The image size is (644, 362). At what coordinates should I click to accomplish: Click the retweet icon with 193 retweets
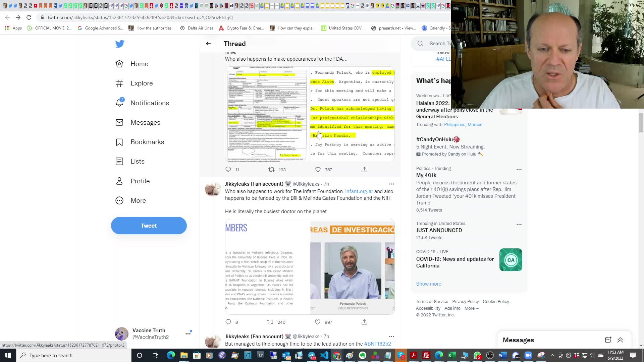point(271,170)
